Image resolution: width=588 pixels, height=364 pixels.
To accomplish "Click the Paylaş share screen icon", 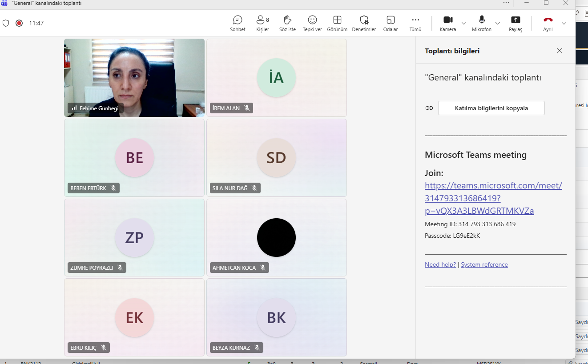I will tap(516, 20).
